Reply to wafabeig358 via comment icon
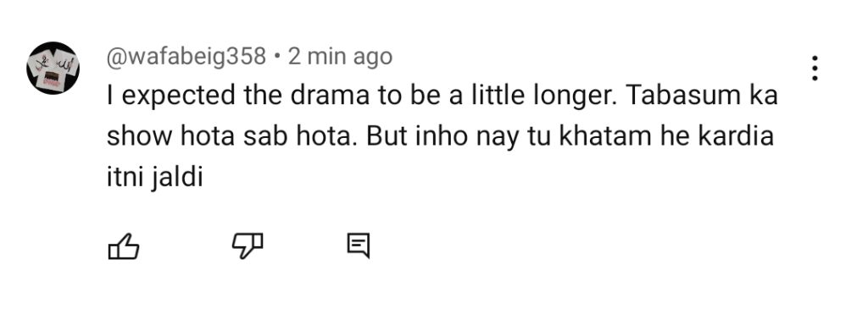The image size is (868, 320). coord(359,246)
